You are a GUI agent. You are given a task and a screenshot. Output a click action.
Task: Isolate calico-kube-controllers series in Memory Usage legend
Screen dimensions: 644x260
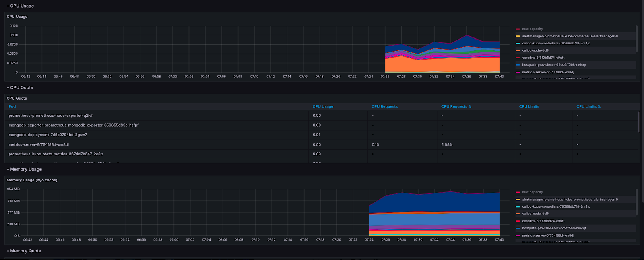point(556,206)
